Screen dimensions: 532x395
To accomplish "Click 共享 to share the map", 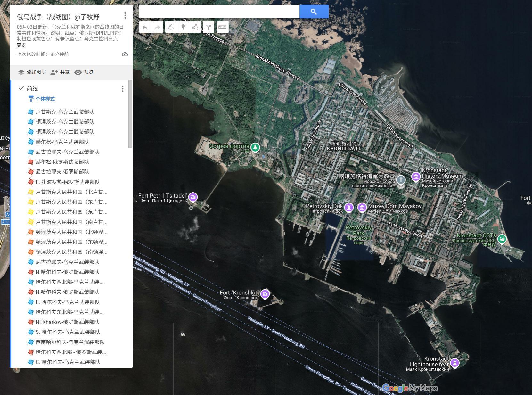I will 60,72.
